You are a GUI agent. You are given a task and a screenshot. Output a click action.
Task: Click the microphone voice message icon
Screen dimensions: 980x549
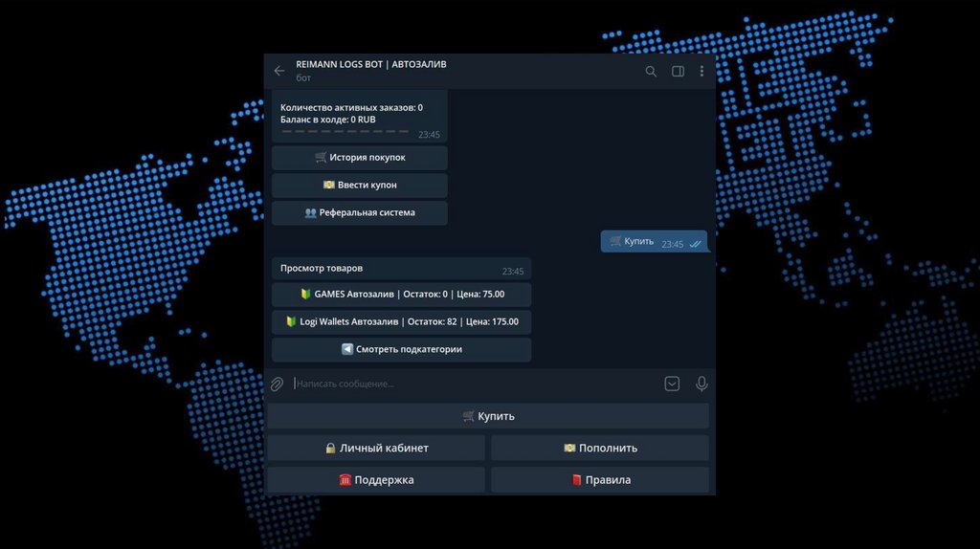click(x=702, y=384)
